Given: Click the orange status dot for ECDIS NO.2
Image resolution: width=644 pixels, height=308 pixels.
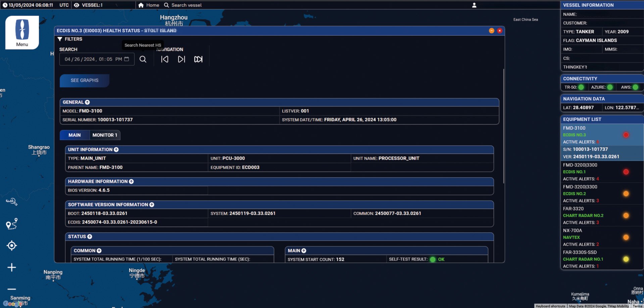Looking at the screenshot, I should tap(626, 194).
